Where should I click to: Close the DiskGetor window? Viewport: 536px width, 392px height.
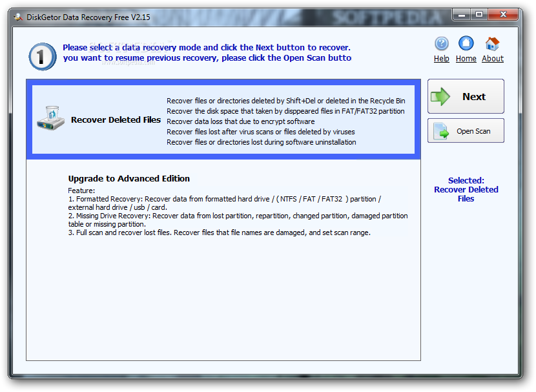point(503,14)
